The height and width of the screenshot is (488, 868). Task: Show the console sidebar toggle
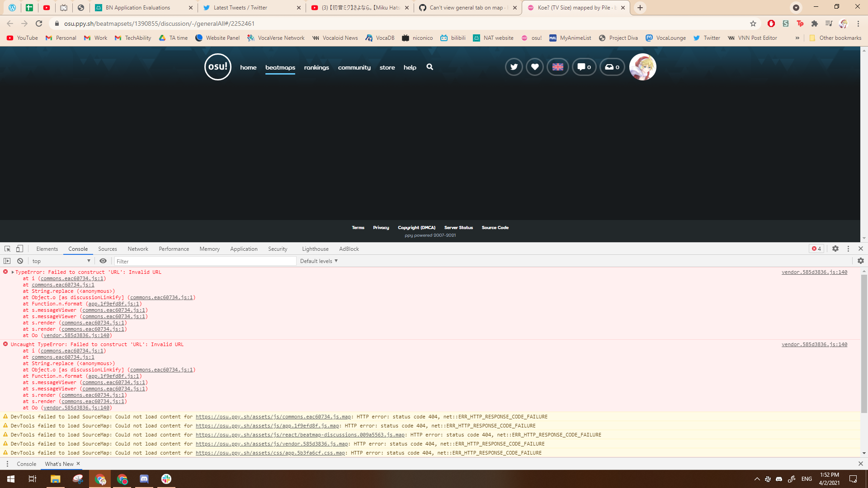click(x=7, y=261)
